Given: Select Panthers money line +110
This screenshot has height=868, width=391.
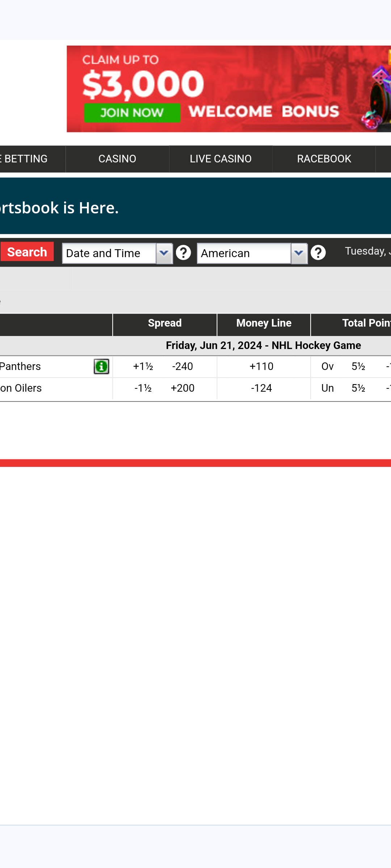Looking at the screenshot, I should point(261,366).
